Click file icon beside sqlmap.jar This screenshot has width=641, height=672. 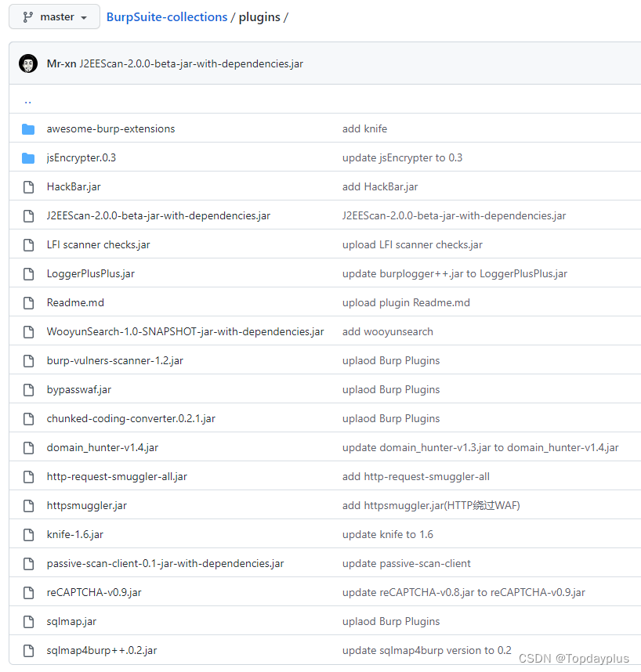point(29,622)
